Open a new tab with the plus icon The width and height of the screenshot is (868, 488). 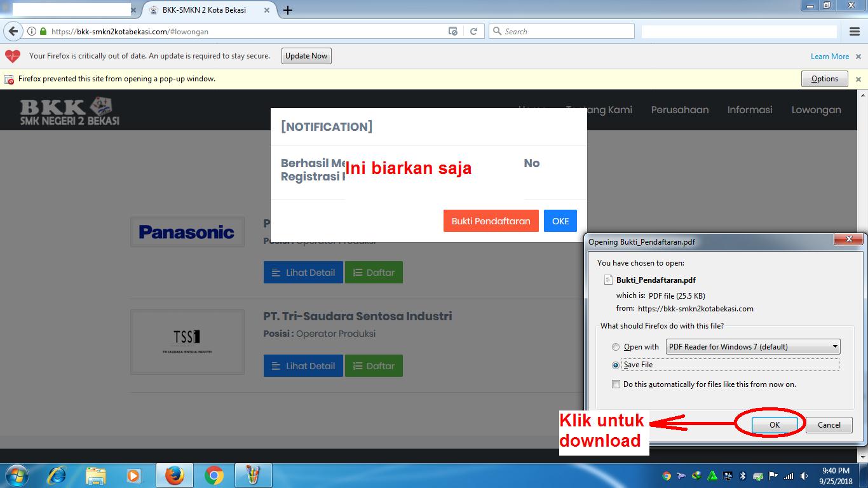tap(288, 10)
